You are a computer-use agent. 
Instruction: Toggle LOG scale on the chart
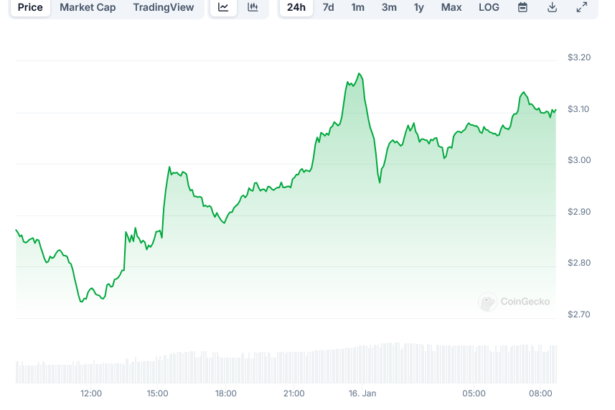[x=489, y=8]
